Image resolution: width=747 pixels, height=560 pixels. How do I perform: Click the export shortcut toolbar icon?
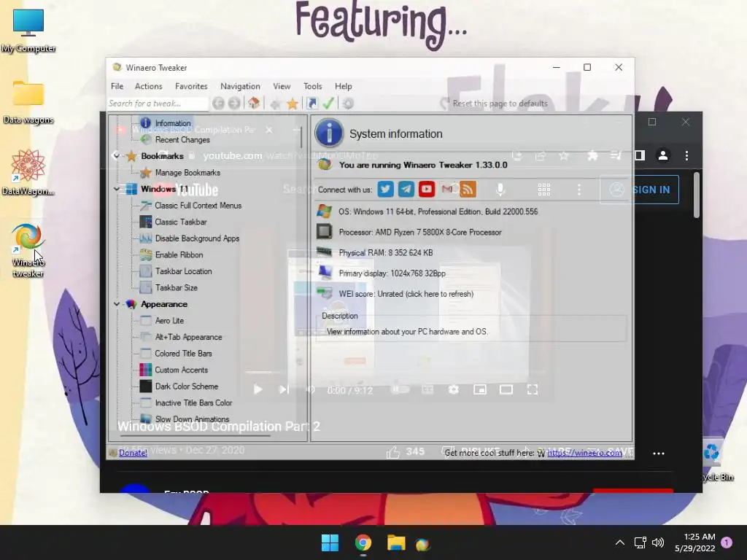[312, 104]
